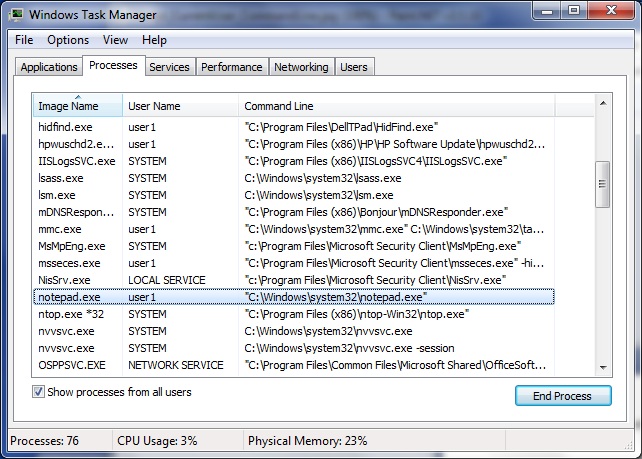
Task: Open the Options menu
Action: (x=68, y=40)
